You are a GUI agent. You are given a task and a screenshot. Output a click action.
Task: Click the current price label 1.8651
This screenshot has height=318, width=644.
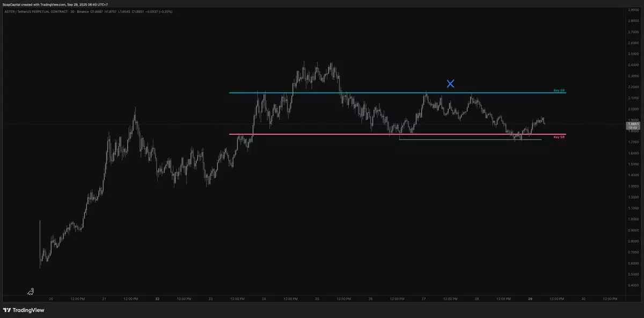coord(633,124)
